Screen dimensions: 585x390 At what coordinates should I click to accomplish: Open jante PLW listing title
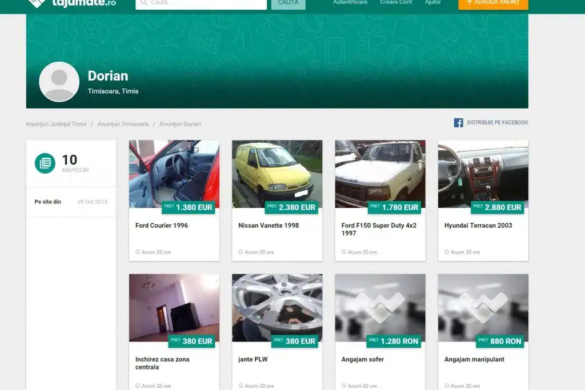coord(253,359)
